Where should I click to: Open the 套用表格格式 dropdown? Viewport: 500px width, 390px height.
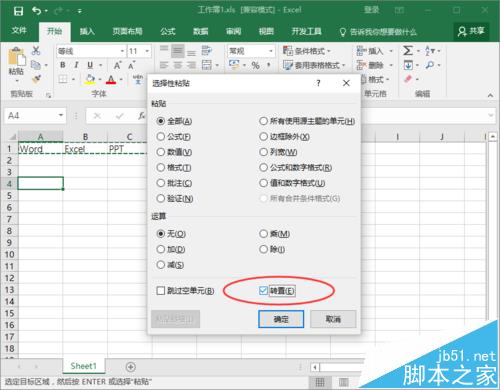coord(314,65)
